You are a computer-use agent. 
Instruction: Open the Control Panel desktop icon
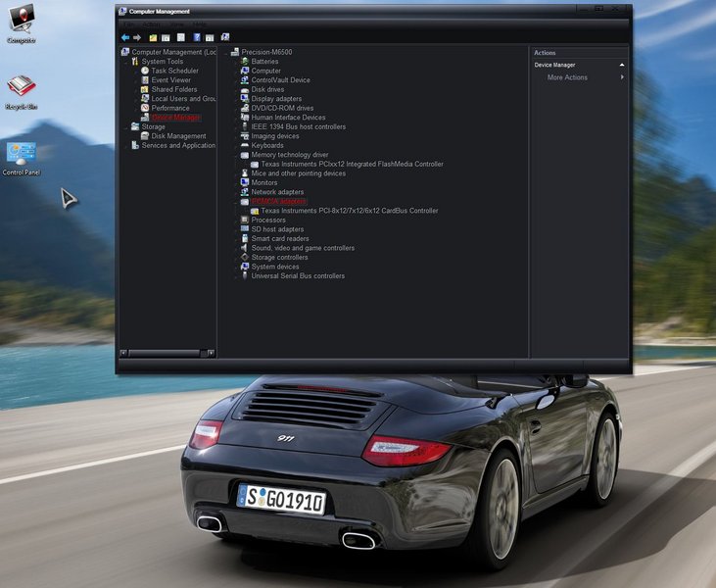(22, 155)
